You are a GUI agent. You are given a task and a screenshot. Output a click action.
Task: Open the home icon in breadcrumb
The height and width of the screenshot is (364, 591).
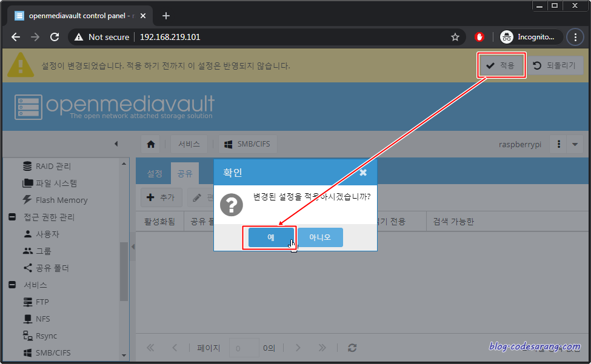click(x=151, y=144)
